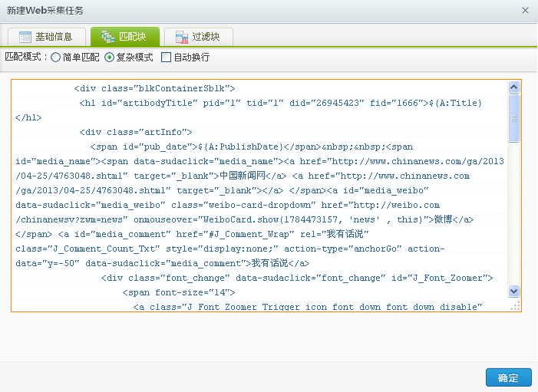The height and width of the screenshot is (392, 538).
Task: Select the 复杂模式 radio button
Action: (x=109, y=58)
